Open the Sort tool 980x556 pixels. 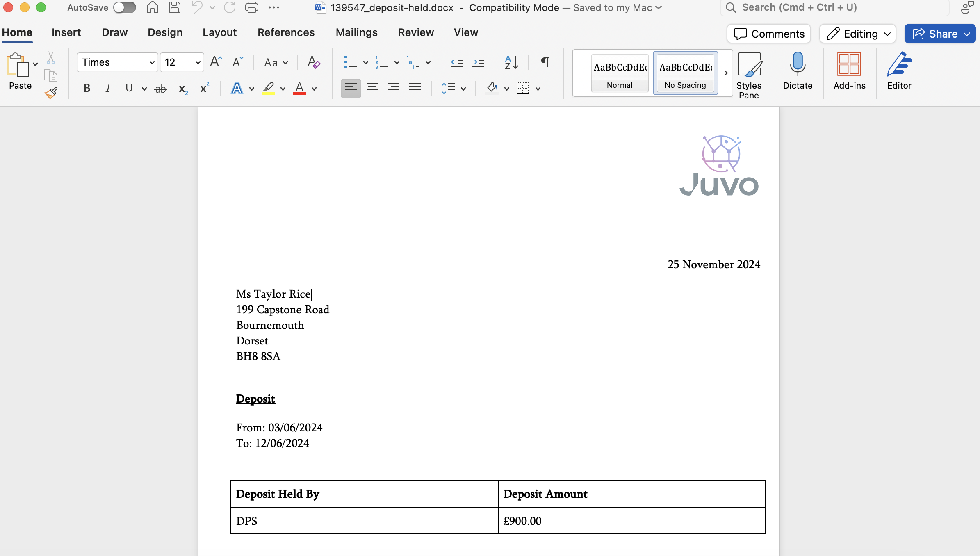(511, 62)
